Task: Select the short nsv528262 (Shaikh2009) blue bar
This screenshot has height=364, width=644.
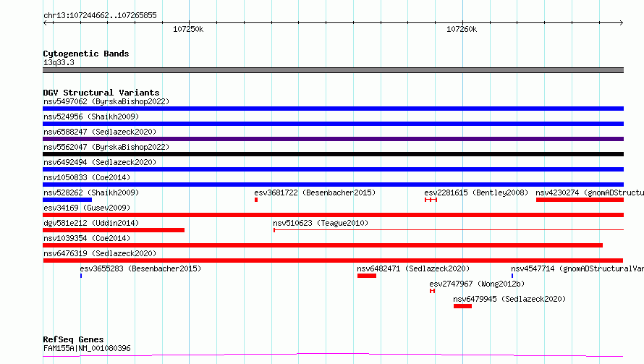Action: 67,200
